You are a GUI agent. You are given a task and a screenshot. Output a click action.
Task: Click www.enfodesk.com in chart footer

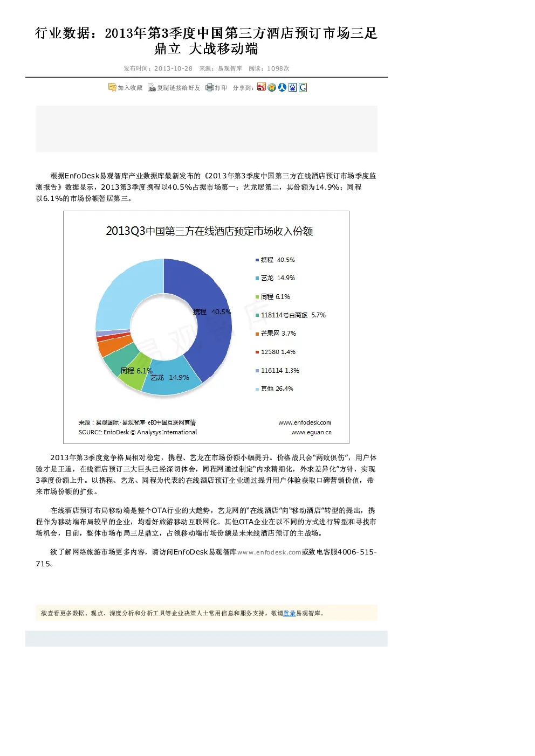coord(305,422)
